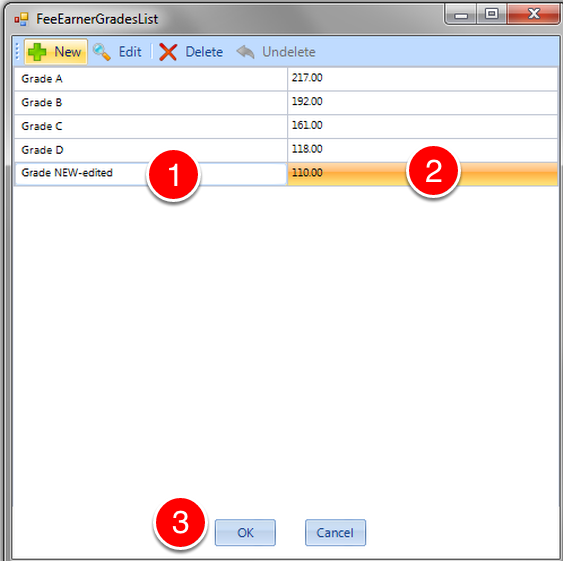Image resolution: width=563 pixels, height=561 pixels.
Task: Click the 217.00 rate cell
Action: coord(423,79)
